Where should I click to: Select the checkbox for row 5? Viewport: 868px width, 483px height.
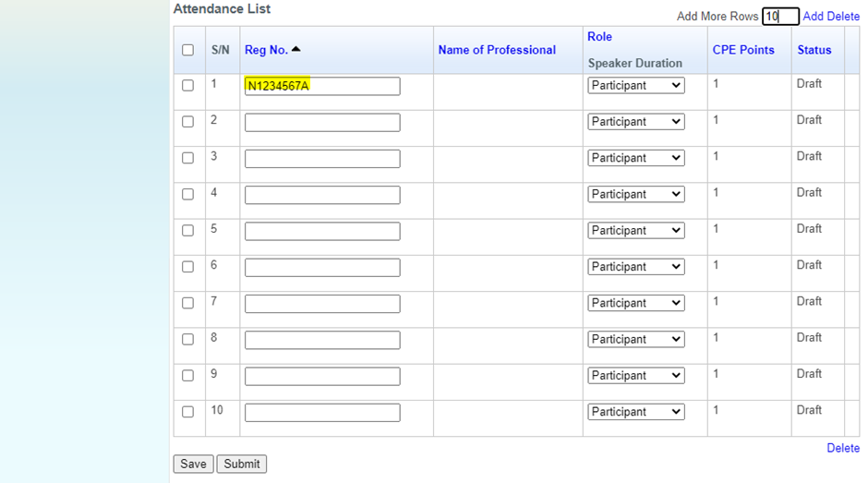point(188,231)
